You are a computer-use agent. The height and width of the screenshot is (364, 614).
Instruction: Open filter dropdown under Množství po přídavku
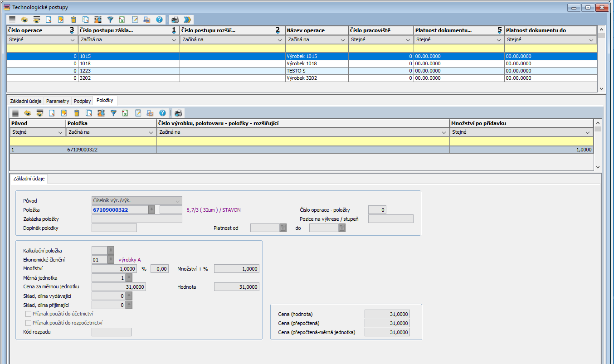pos(588,132)
